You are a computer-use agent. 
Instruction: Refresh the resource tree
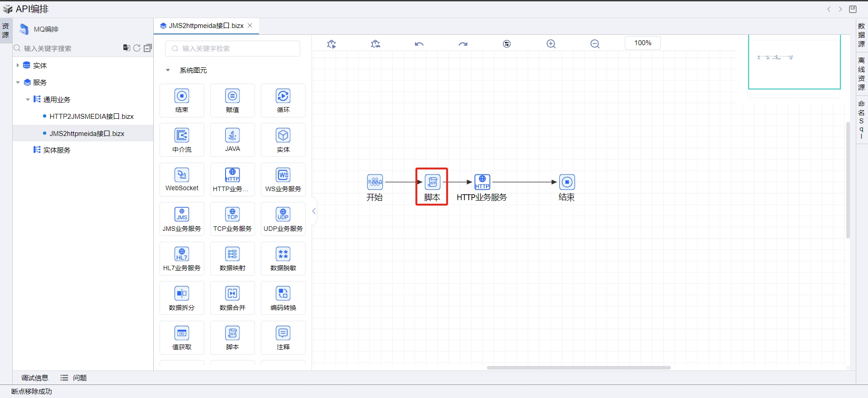tap(137, 48)
